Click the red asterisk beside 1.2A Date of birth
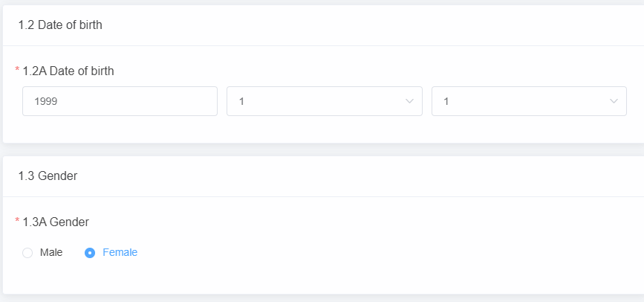This screenshot has height=302, width=644. pyautogui.click(x=17, y=70)
